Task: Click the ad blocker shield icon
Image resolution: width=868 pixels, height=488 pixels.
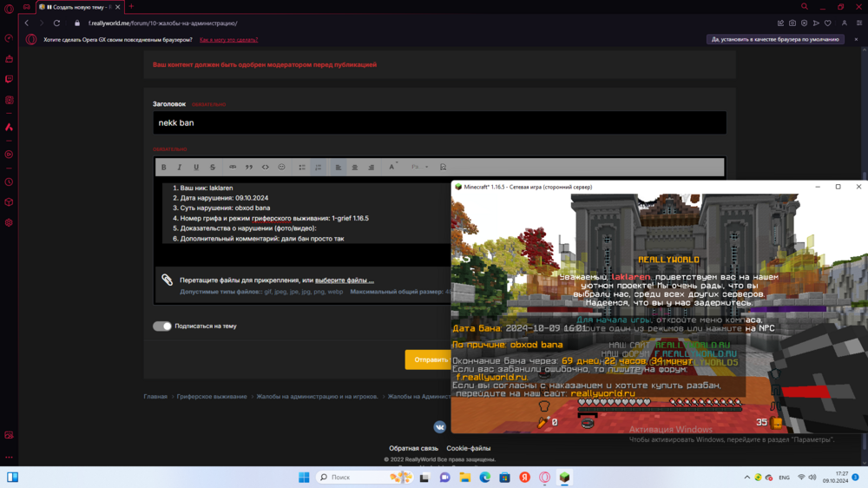Action: (805, 23)
